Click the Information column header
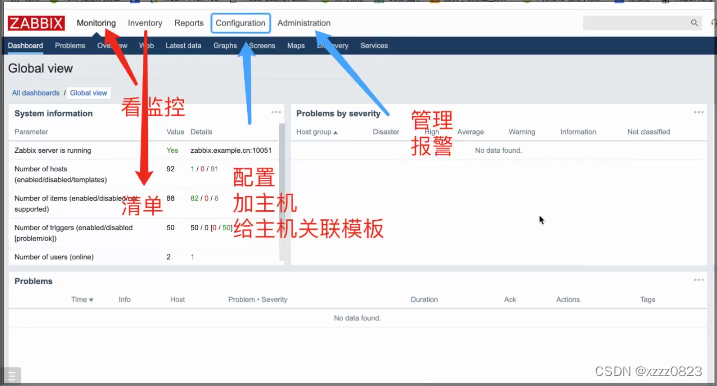Viewport: 717px width, 386px height. point(578,132)
